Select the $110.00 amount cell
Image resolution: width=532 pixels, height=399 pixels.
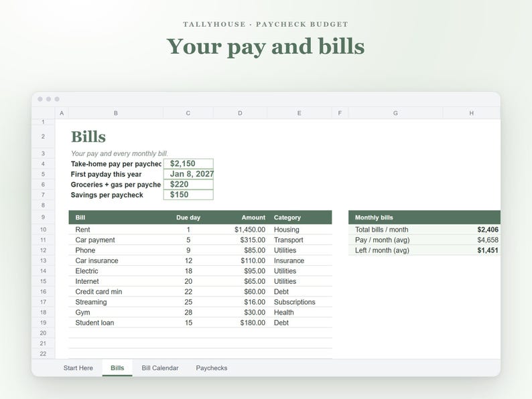click(241, 260)
